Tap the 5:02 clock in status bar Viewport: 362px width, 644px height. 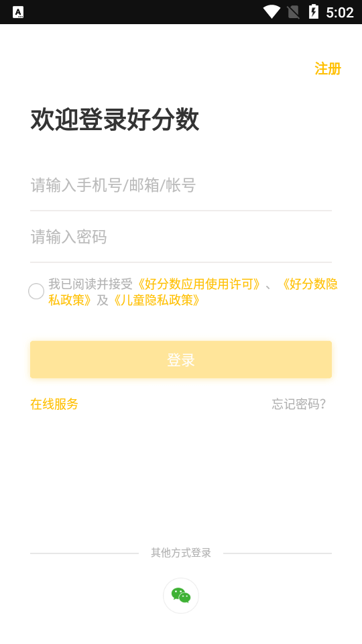(340, 13)
